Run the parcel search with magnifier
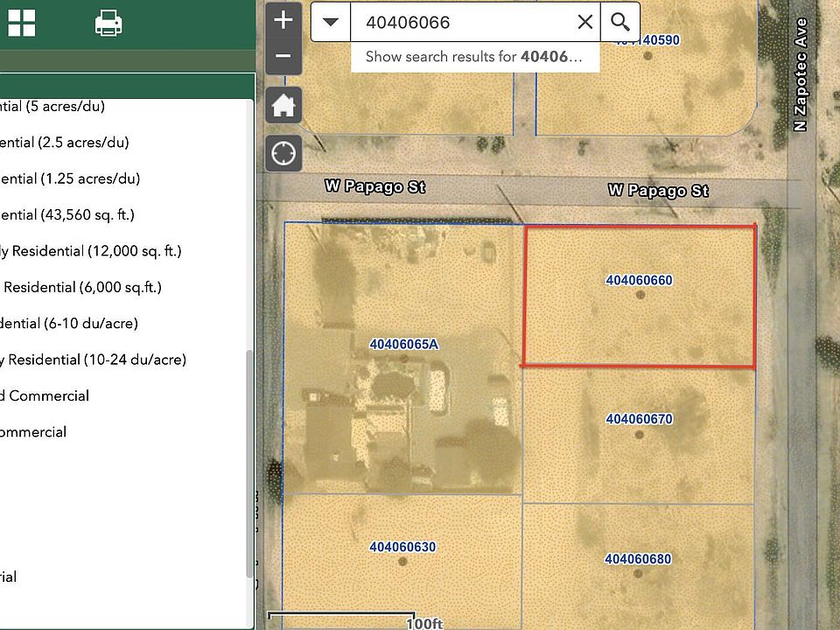The width and height of the screenshot is (840, 630). click(x=619, y=22)
